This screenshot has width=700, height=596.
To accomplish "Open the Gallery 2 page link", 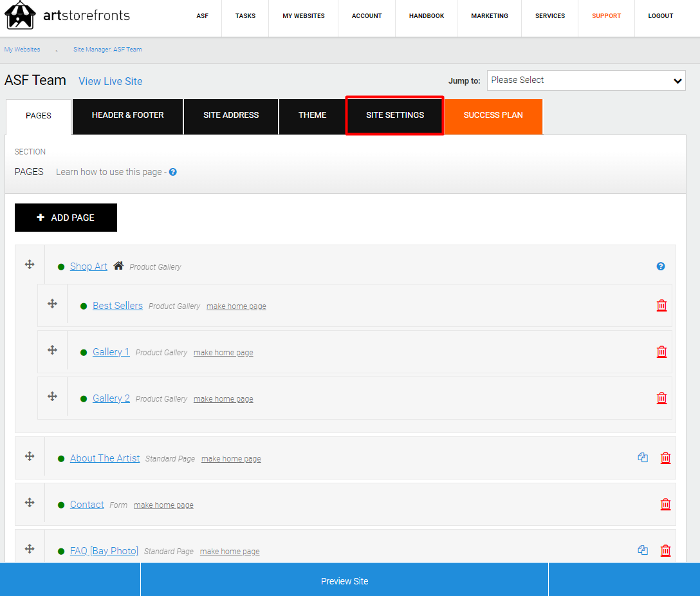I will tap(111, 398).
